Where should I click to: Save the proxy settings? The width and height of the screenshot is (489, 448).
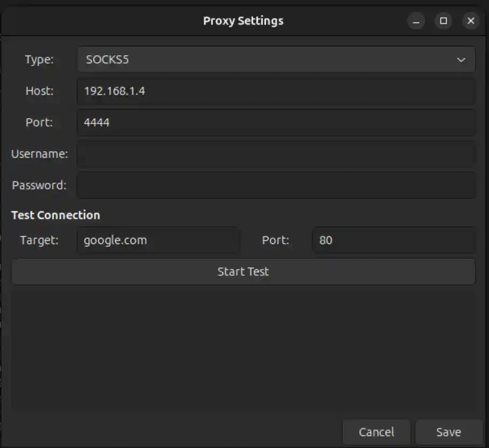[x=448, y=432]
